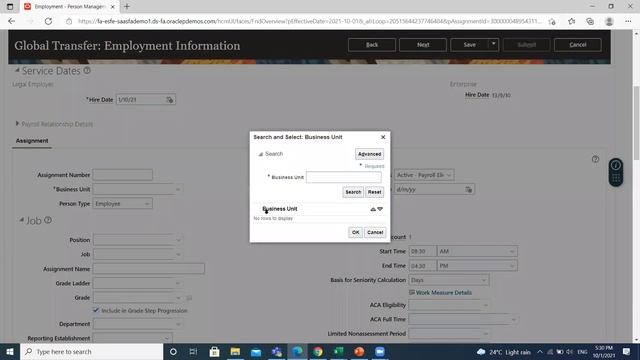Sort Business Unit column descending

pyautogui.click(x=380, y=209)
